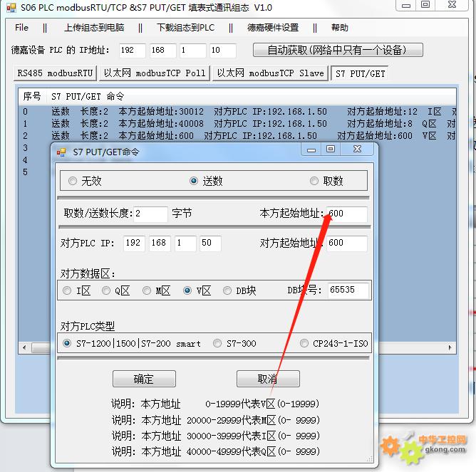Choose the DB块 data area option
The width and height of the screenshot is (476, 472).
pyautogui.click(x=228, y=290)
